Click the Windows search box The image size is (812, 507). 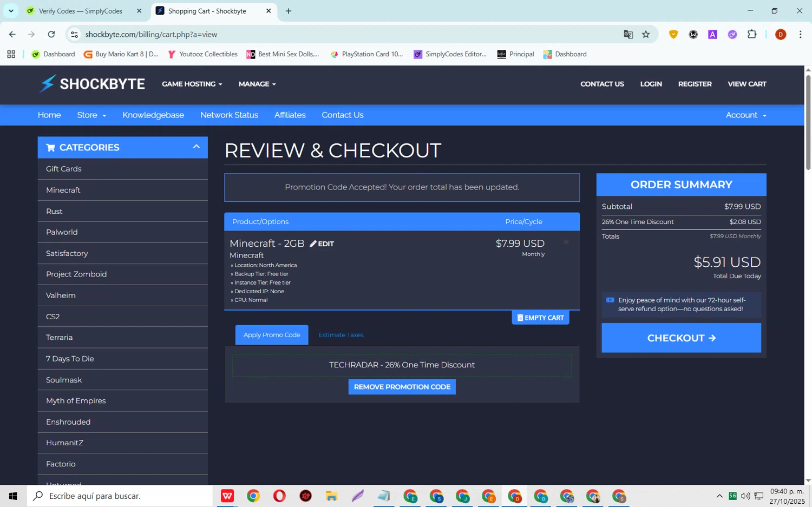coord(119,496)
